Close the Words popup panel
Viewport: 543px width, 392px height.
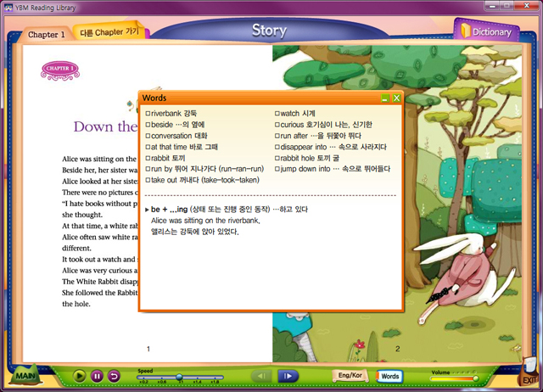[x=396, y=99]
